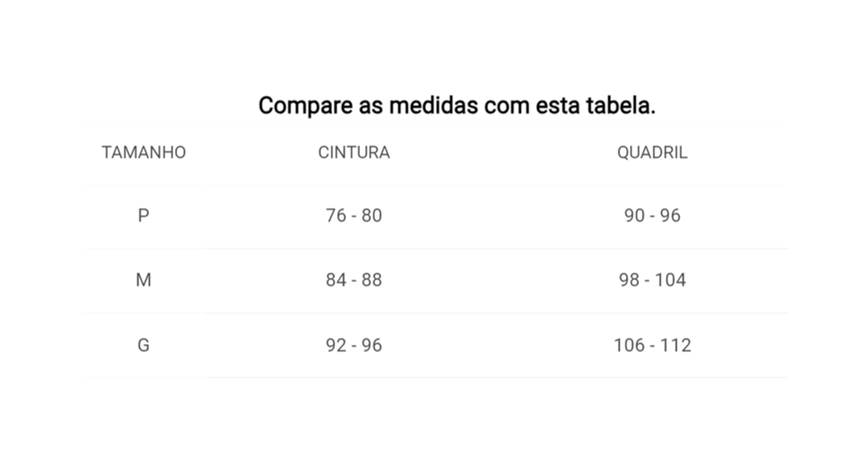Select the hip value 98 - 104

(652, 280)
